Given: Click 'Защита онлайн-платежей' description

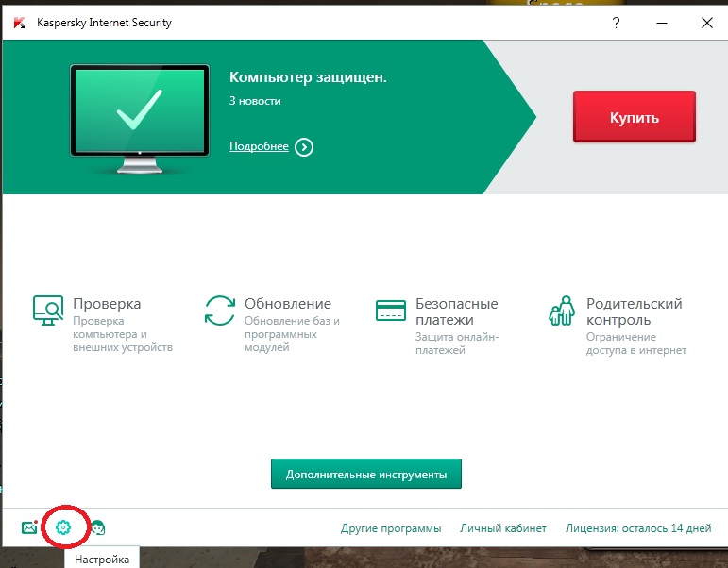Looking at the screenshot, I should tap(457, 343).
